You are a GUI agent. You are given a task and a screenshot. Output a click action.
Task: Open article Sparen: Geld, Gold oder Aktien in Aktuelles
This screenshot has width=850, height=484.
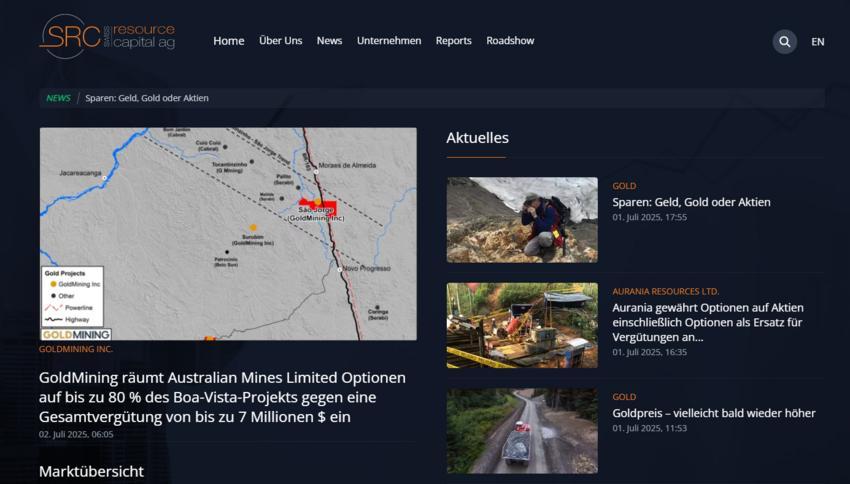691,202
